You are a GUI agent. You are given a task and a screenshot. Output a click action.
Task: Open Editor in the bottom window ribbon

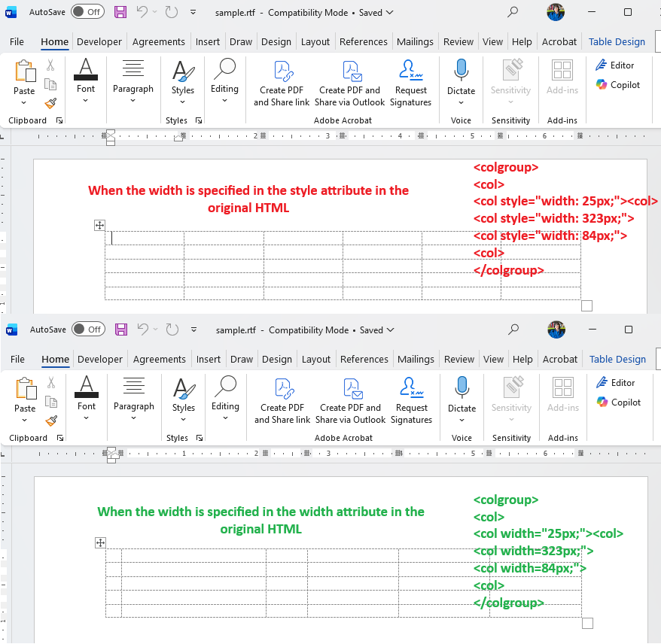click(x=616, y=383)
